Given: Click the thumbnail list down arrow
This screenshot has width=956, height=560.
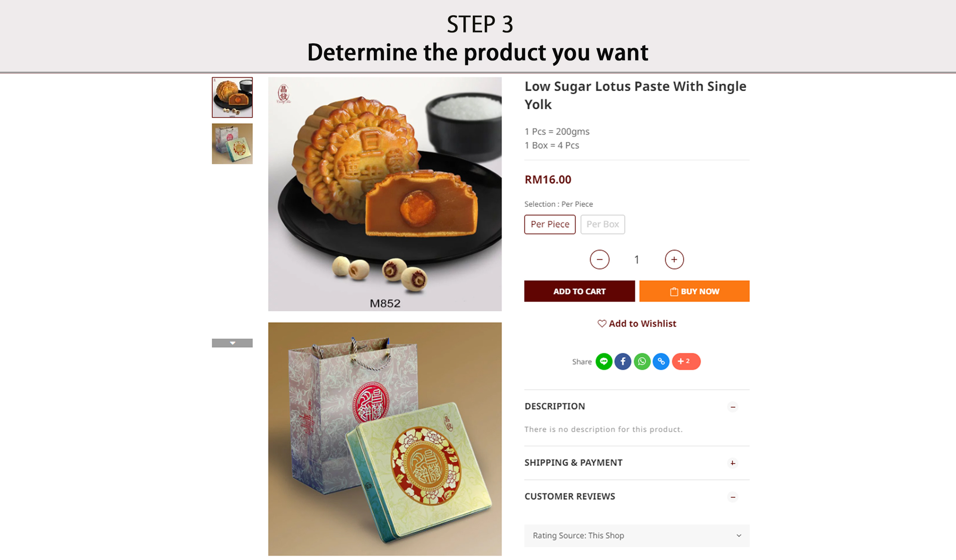Looking at the screenshot, I should point(232,343).
